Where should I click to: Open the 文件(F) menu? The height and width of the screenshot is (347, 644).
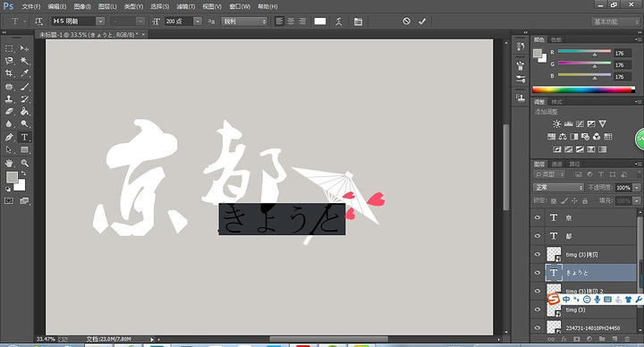31,6
